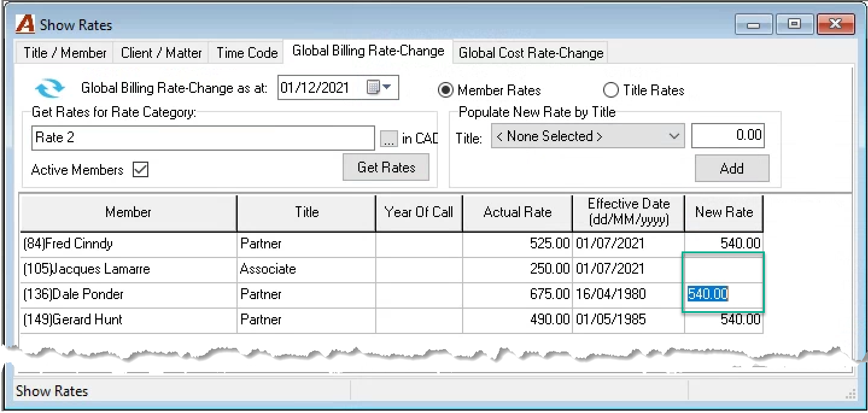
Task: Click the empty New Rate cell for Jacques Lamarre
Action: [x=724, y=269]
